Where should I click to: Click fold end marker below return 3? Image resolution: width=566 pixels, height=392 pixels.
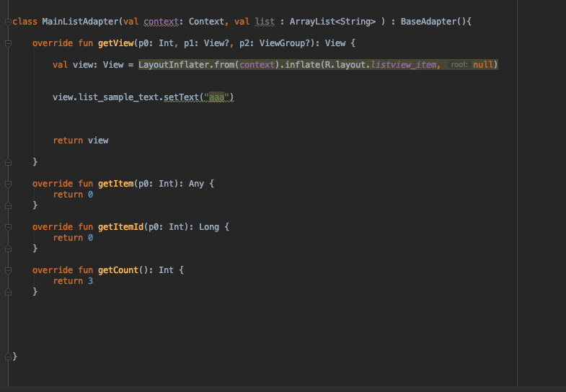tap(8, 292)
